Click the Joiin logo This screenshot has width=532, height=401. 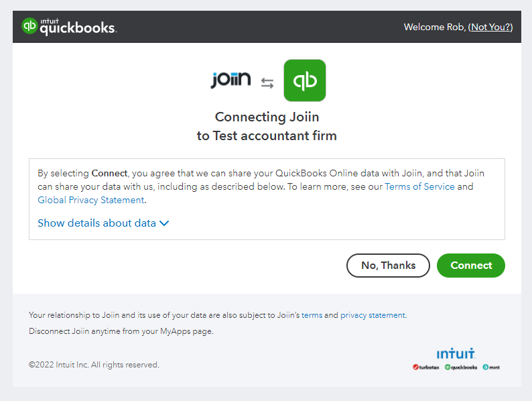[230, 80]
